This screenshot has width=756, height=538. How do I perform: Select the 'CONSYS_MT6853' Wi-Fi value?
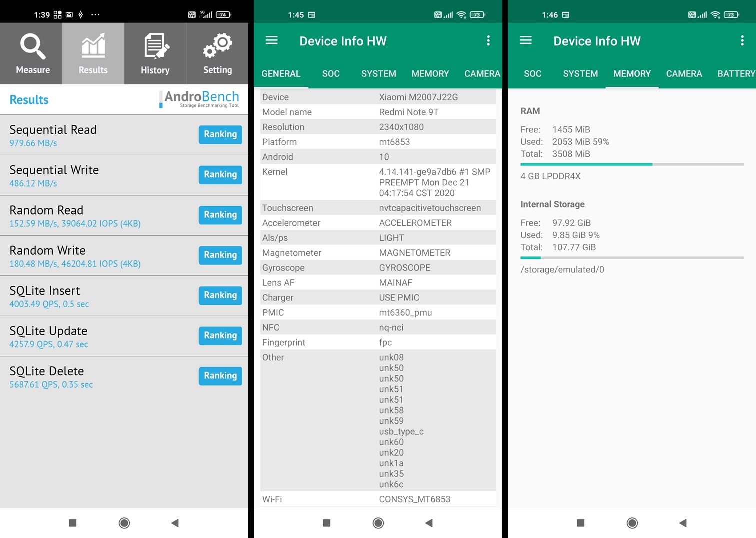tap(415, 499)
